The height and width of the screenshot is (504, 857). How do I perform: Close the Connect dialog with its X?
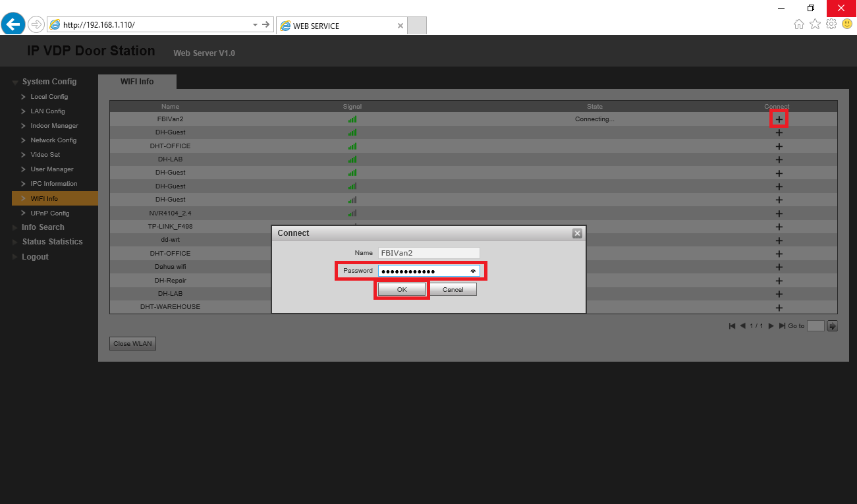coord(577,233)
